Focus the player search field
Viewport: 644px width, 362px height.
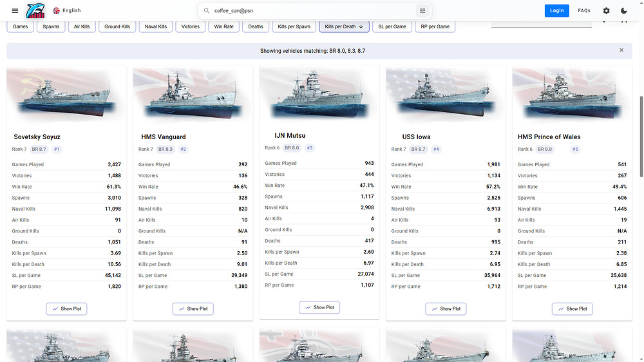(x=314, y=11)
